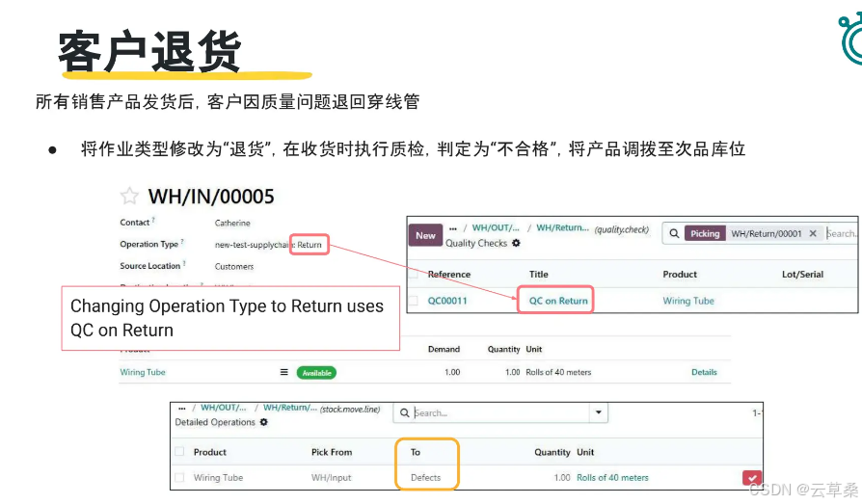Click the Contact value Catherine
The height and width of the screenshot is (504, 862).
(232, 223)
